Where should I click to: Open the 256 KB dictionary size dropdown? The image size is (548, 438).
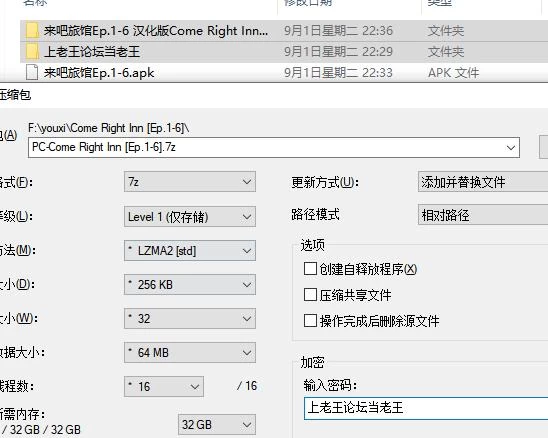pyautogui.click(x=190, y=285)
